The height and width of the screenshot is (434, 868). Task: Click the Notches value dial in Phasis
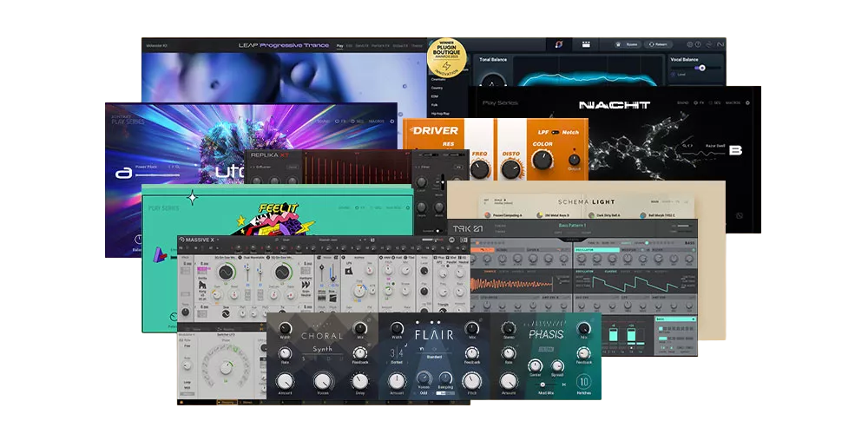point(583,382)
